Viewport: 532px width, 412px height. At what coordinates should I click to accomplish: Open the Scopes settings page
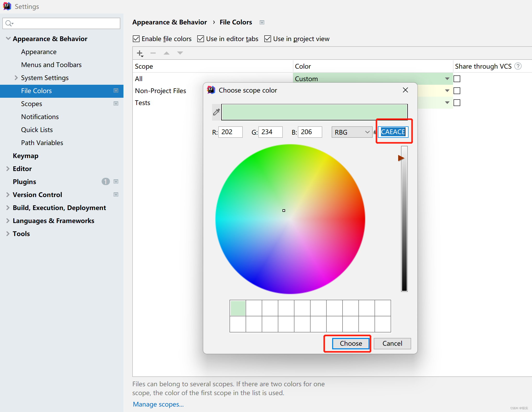[31, 104]
